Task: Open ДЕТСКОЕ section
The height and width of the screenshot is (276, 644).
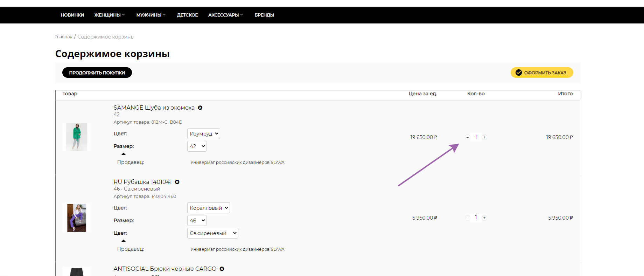Action: pos(188,15)
